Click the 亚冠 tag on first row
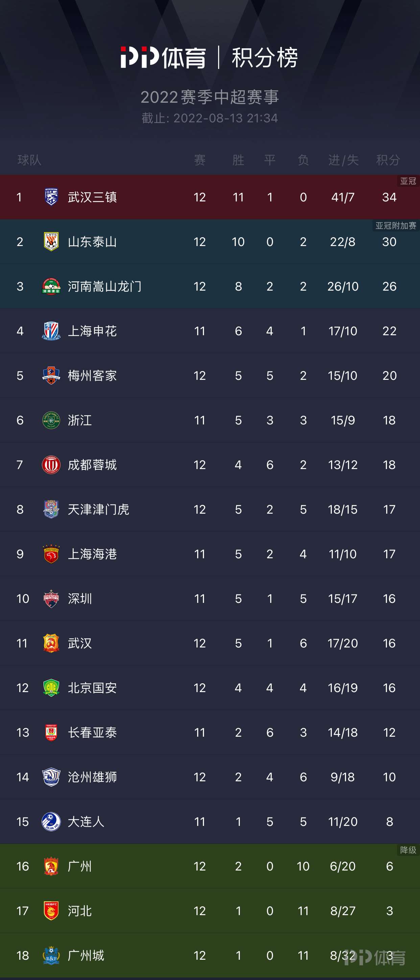Viewport: 420px width, 980px height. pyautogui.click(x=408, y=181)
